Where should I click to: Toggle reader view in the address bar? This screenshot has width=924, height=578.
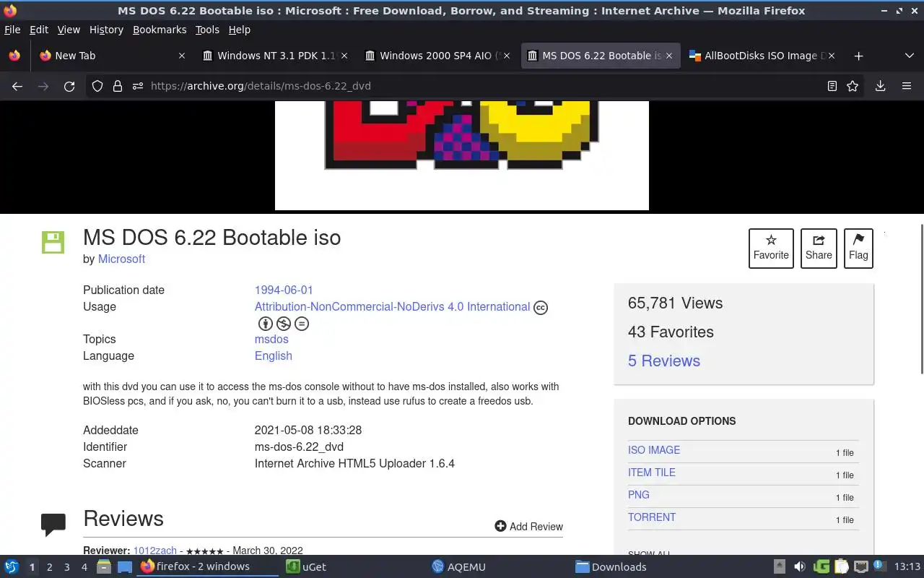coord(832,86)
